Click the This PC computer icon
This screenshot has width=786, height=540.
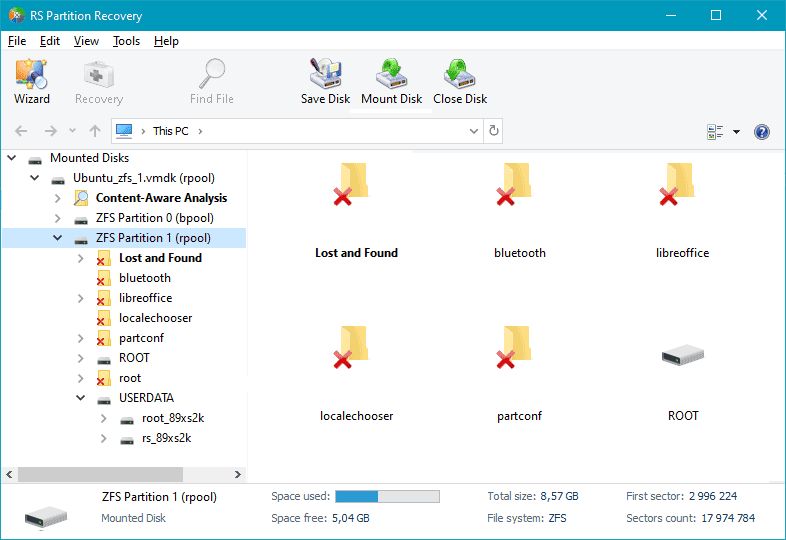pyautogui.click(x=124, y=131)
